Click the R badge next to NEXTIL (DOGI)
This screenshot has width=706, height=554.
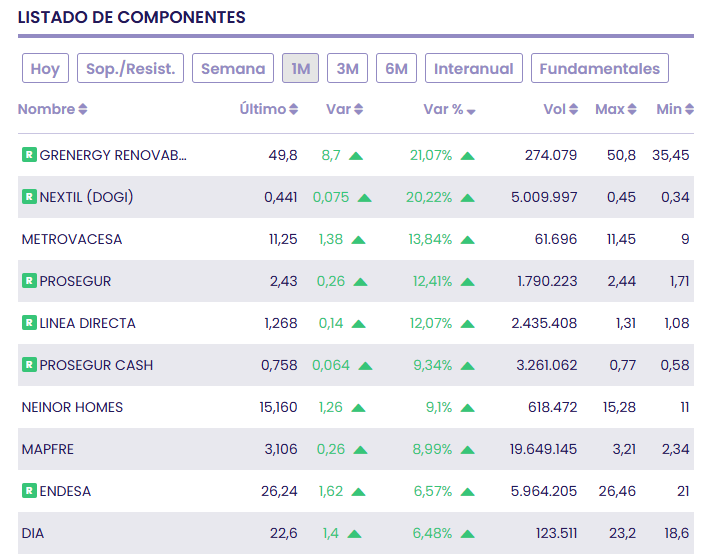[29, 197]
